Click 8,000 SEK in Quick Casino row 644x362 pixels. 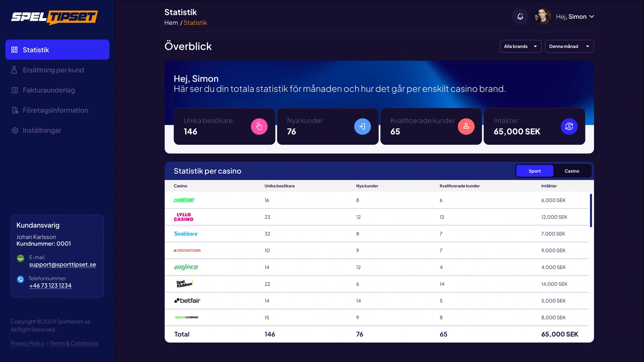[x=553, y=317]
